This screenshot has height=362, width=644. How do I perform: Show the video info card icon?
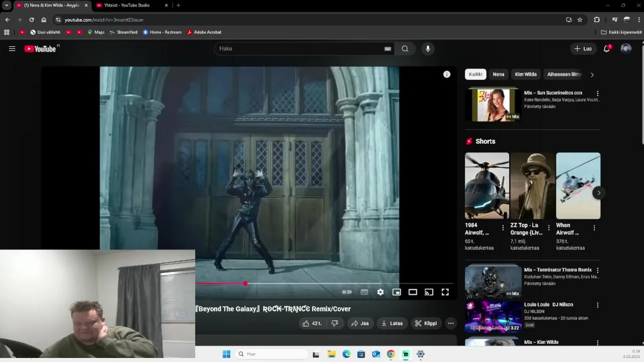[x=447, y=74]
